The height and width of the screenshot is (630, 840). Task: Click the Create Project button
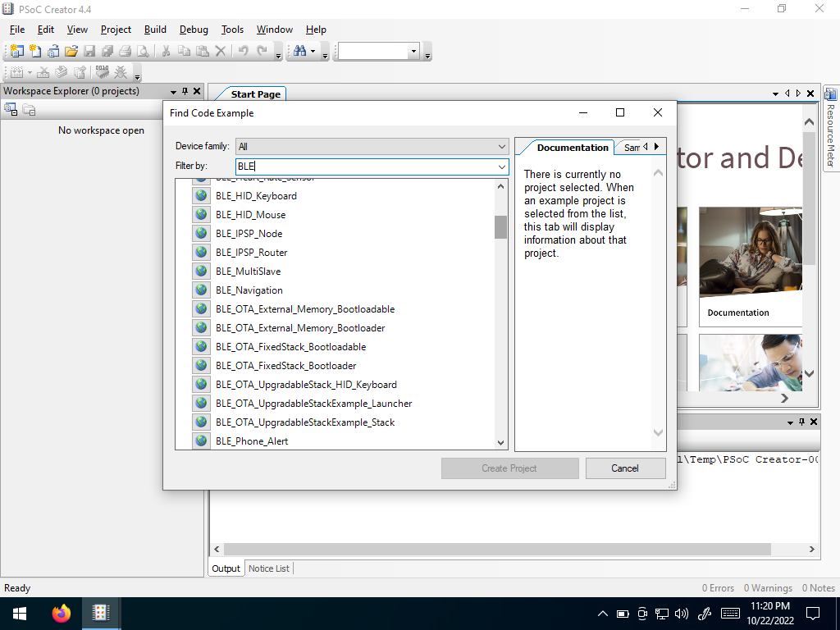(x=509, y=468)
